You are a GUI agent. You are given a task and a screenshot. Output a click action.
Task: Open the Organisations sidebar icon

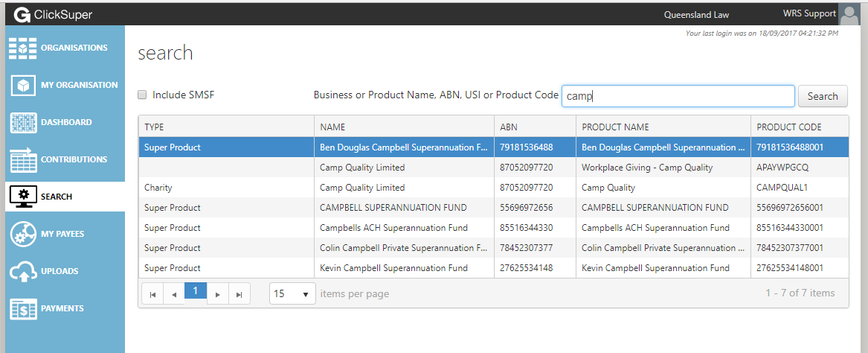pos(23,48)
